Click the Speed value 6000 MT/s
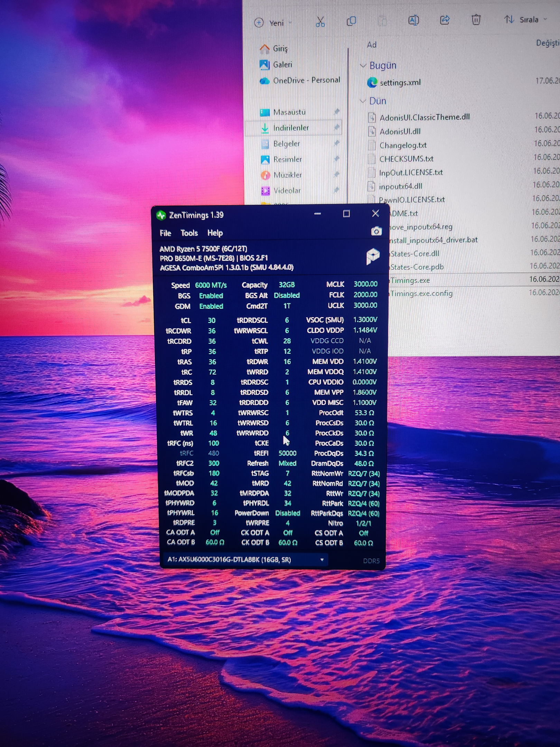This screenshot has width=560, height=747. (x=211, y=285)
